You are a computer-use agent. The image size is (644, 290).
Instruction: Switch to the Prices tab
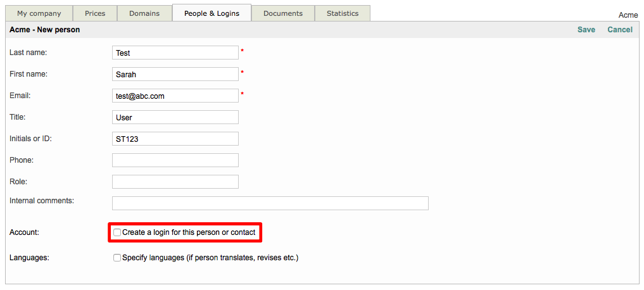[x=95, y=13]
